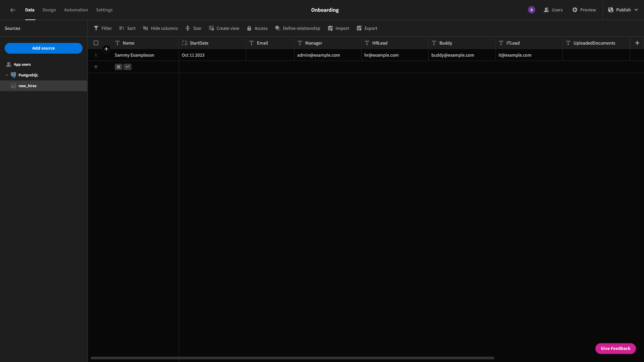The image size is (644, 362).
Task: Click the Buddy column header
Action: pyautogui.click(x=462, y=43)
